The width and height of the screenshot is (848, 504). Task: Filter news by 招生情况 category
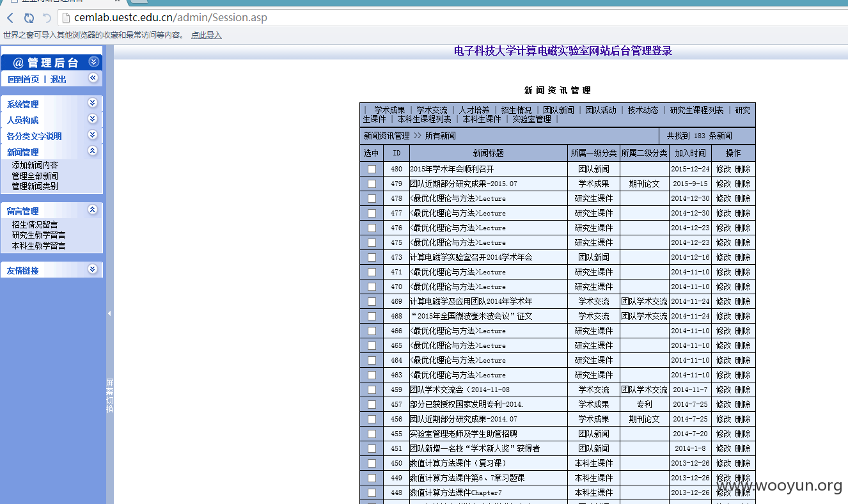(x=516, y=110)
